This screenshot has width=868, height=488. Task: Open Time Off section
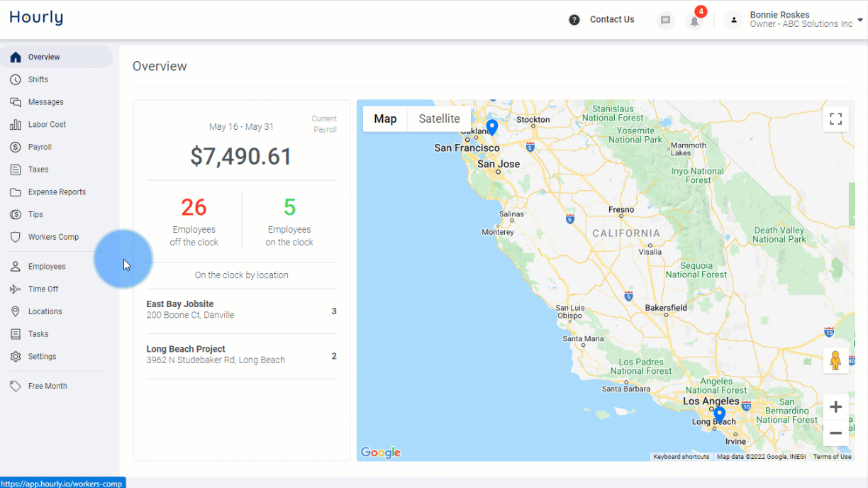43,289
